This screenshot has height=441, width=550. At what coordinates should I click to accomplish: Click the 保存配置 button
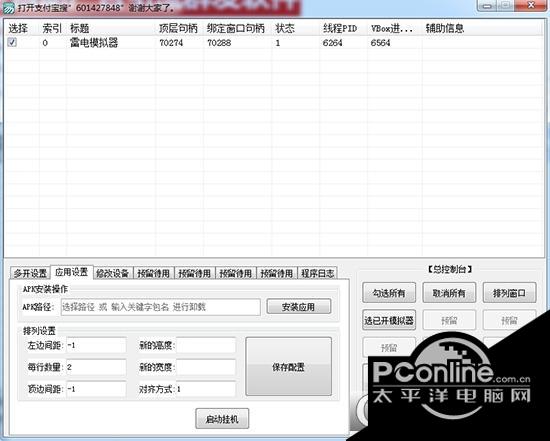coord(288,367)
